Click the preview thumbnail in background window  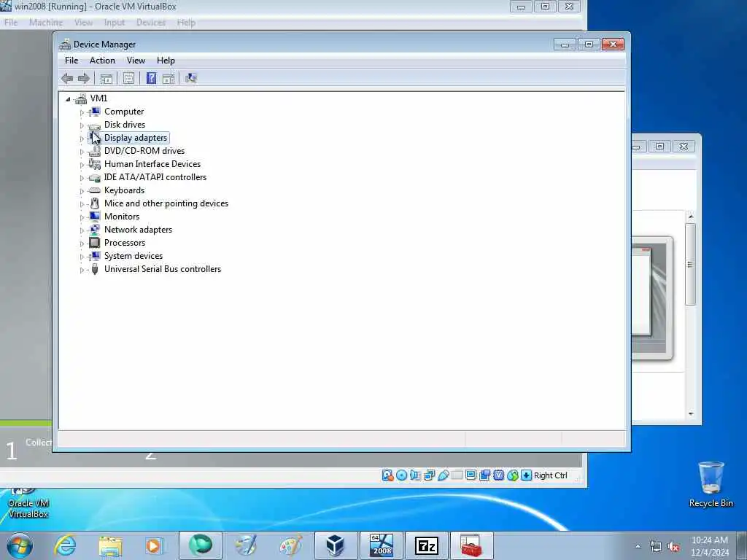click(x=651, y=297)
